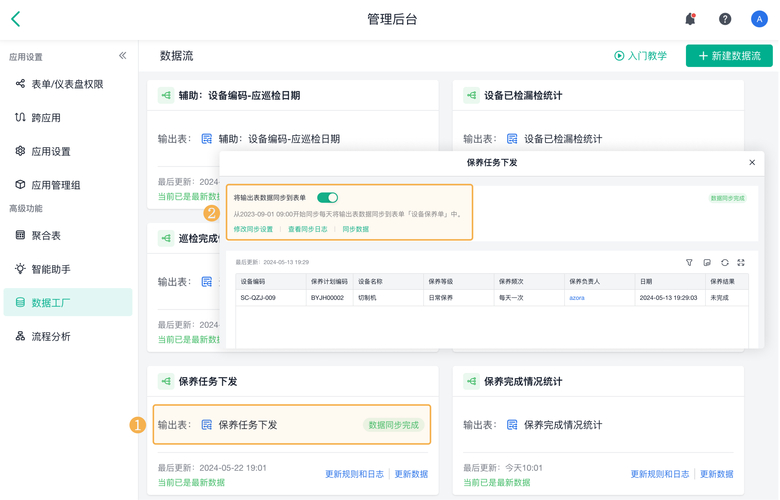Viewport: 780px width, 500px height.
Task: Click 更新规则和日志 in 保养任务下发 card
Action: pos(354,474)
